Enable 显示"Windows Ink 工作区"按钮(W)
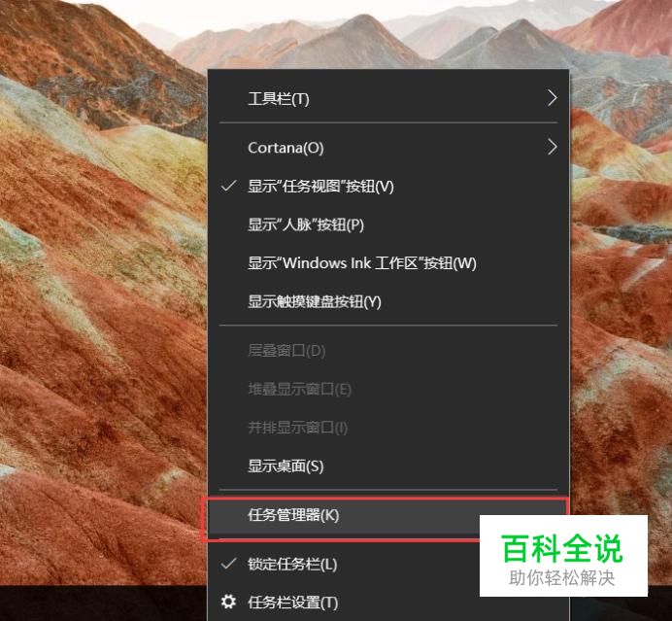 (388, 263)
